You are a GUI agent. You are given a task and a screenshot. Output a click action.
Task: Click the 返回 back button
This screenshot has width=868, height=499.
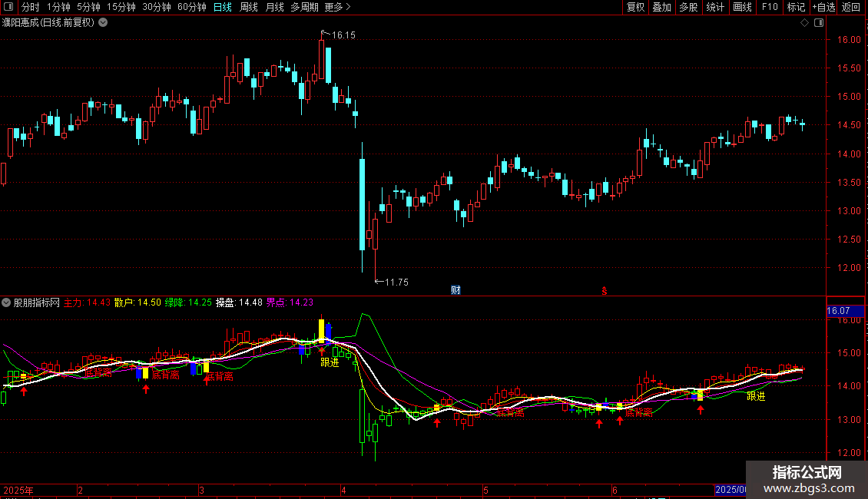[851, 7]
